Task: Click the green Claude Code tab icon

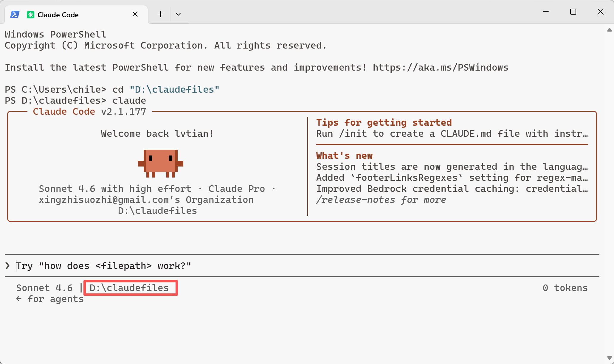Action: 30,15
